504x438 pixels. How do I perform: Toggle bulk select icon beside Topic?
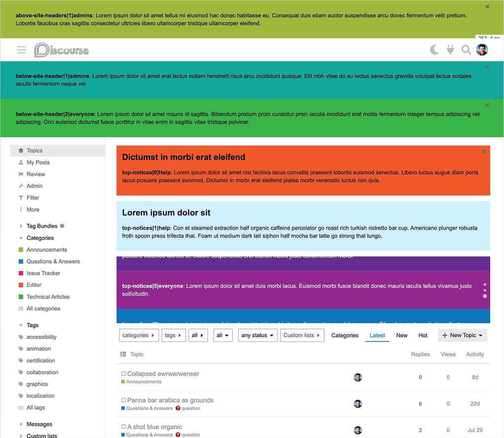coord(123,354)
